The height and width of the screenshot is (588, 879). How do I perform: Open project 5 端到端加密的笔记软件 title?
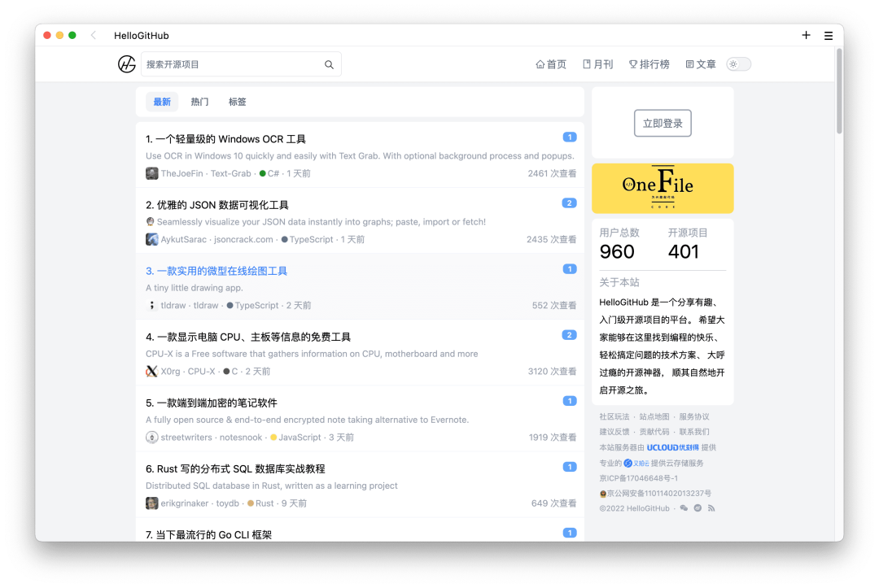[212, 403]
